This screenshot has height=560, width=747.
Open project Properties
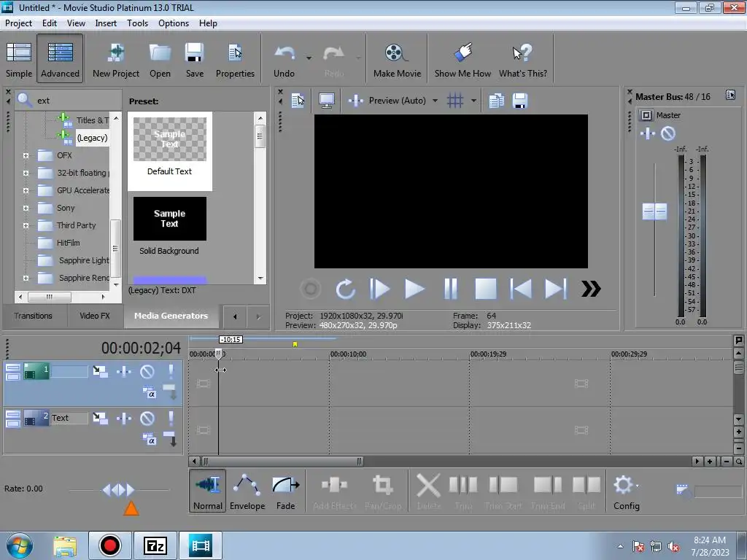(235, 60)
